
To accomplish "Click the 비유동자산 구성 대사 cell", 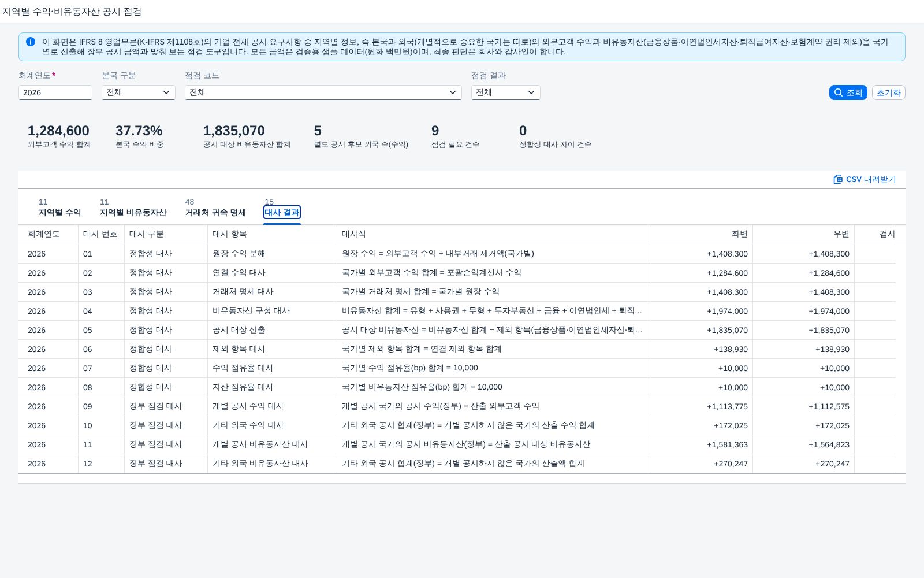I will [272, 311].
